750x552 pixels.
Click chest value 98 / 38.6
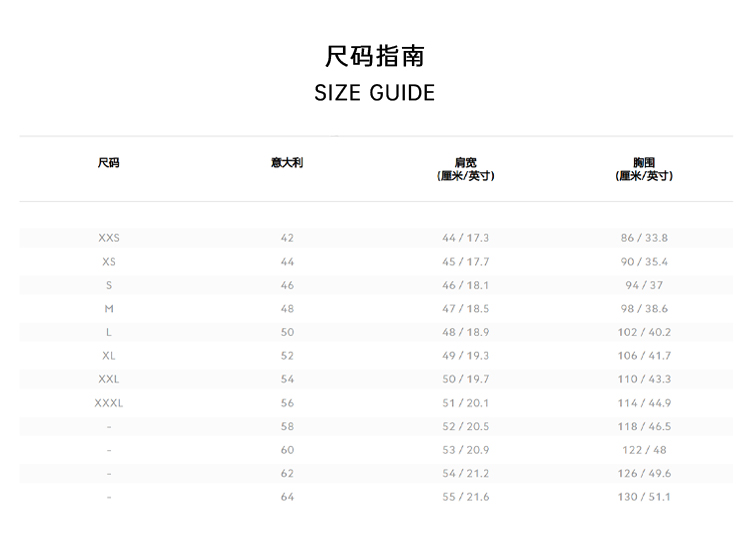pyautogui.click(x=644, y=309)
